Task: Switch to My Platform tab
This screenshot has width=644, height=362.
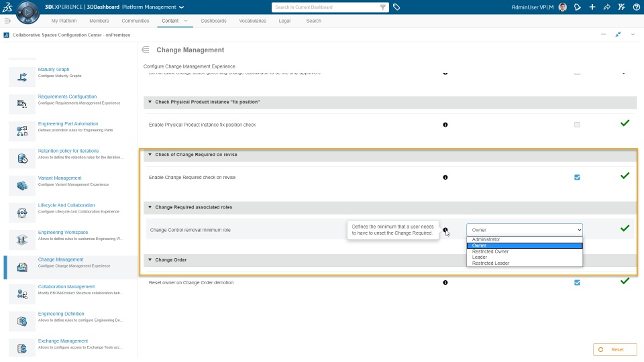Action: [64, 21]
